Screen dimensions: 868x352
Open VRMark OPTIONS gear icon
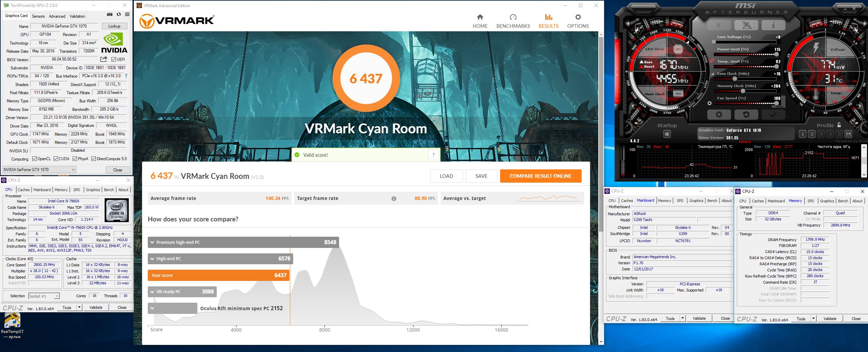[578, 17]
